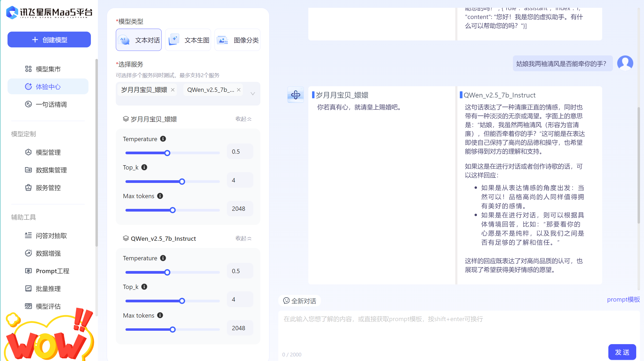Expand the 选择服务 dropdown arrow
Screen dimensions: 644x361
253,94
